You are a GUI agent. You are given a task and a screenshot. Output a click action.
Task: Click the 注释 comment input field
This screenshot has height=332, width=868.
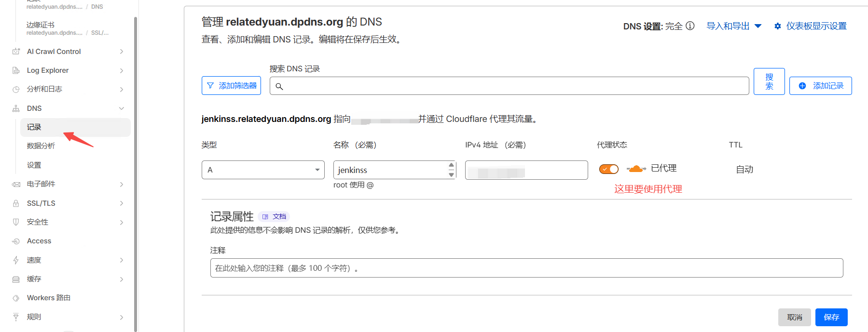[x=526, y=268]
